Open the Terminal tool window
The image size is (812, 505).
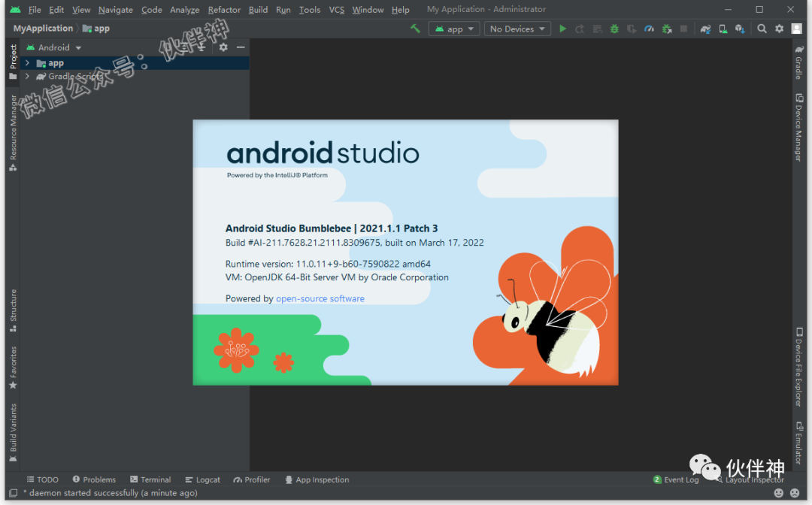tap(150, 479)
